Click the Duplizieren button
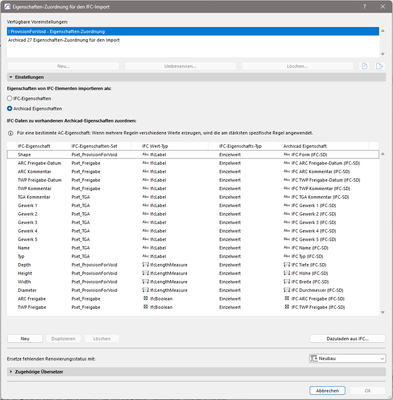This screenshot has height=400, width=393. tap(63, 339)
